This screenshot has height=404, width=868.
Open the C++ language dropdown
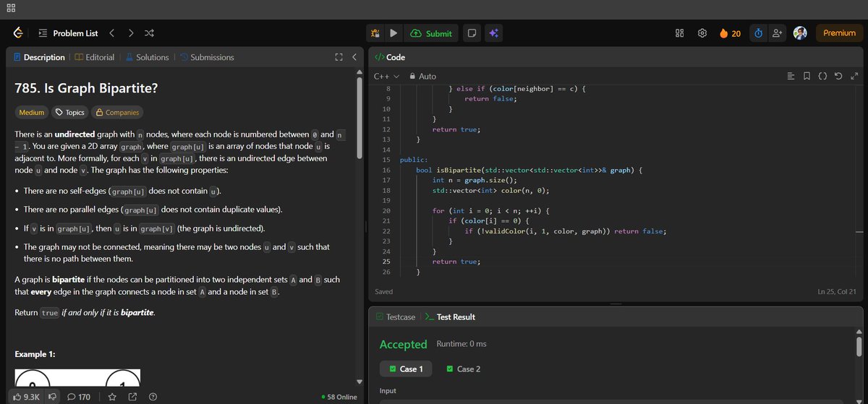pyautogui.click(x=386, y=76)
